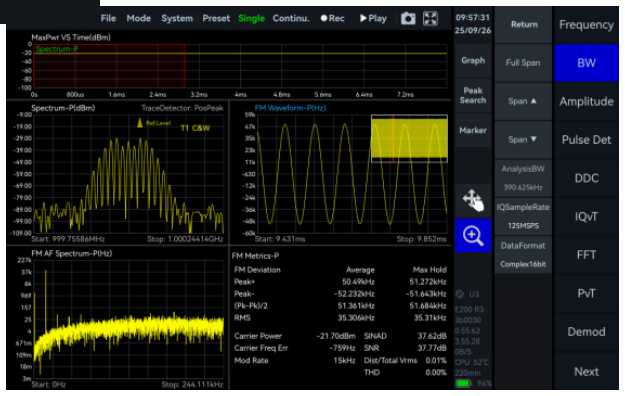Open the Pulse Det tab
Screen dimensions: 625x396
pyautogui.click(x=586, y=140)
